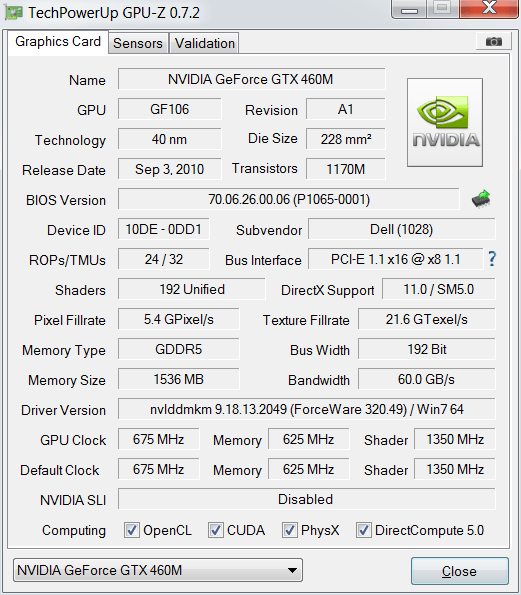Click the Release Date field Sep 3, 2010
This screenshot has width=521, height=595.
(x=169, y=169)
